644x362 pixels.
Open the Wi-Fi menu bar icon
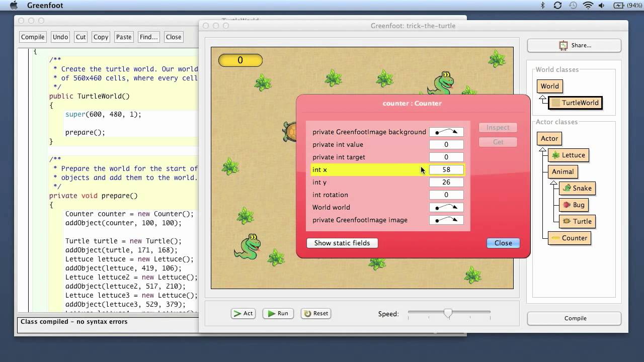(x=588, y=6)
